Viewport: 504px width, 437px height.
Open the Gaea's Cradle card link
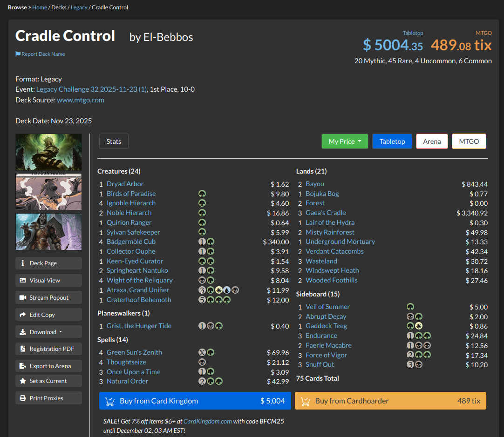click(326, 213)
